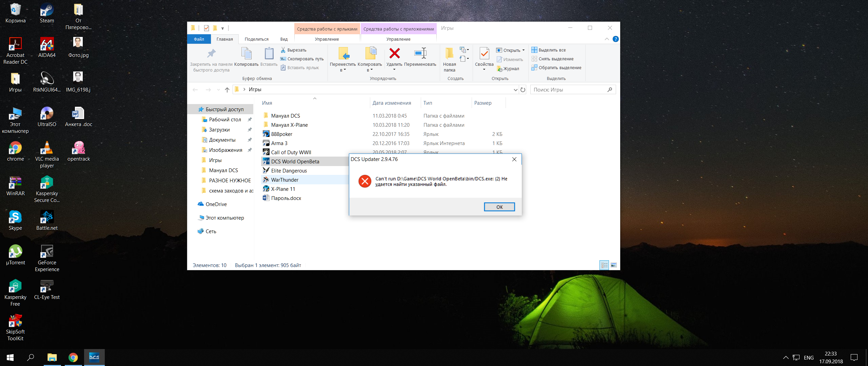This screenshot has width=868, height=366.
Task: Select the UltraISO desktop icon
Action: pos(47,117)
